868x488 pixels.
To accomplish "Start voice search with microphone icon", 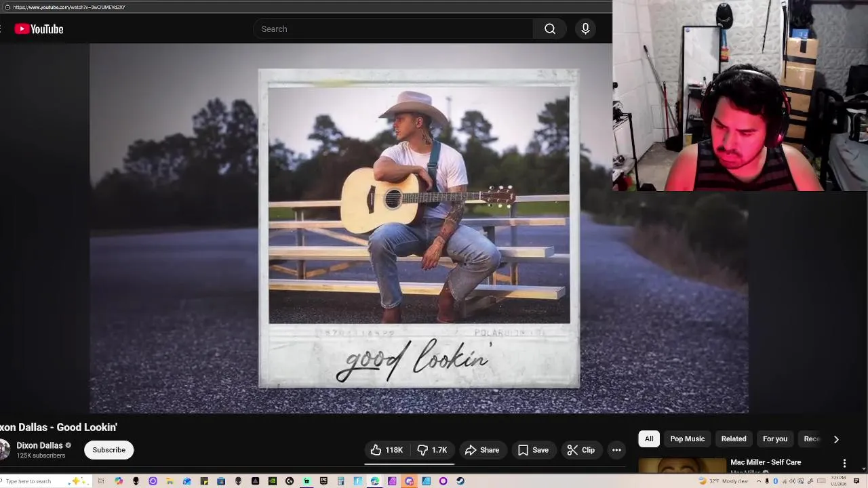I will 585,29.
